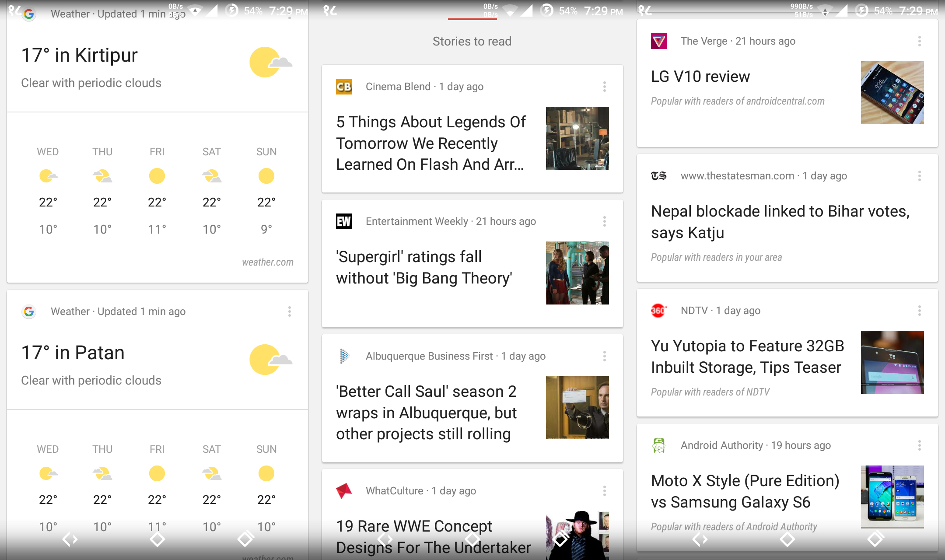
Task: Open LG V10 review article
Action: 700,77
